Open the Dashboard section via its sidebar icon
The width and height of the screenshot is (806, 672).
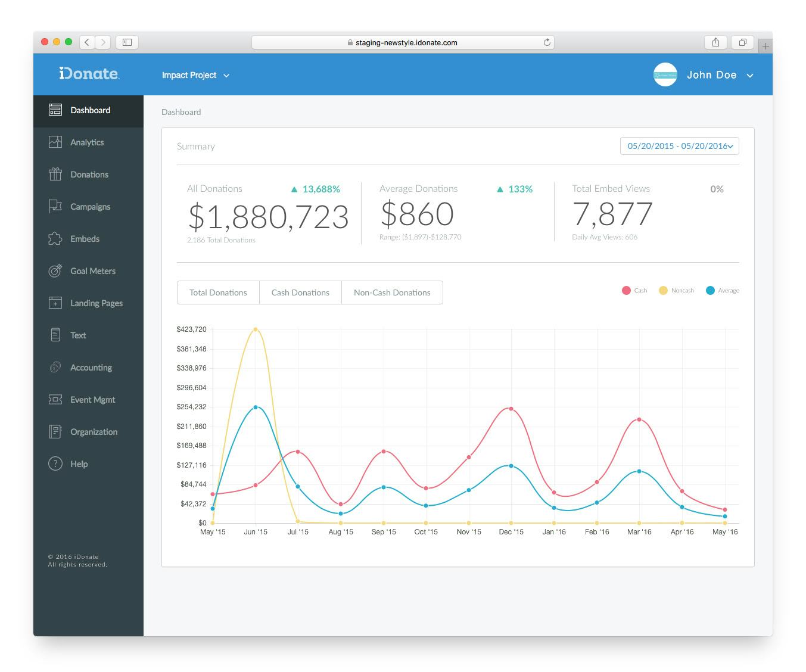coord(55,110)
